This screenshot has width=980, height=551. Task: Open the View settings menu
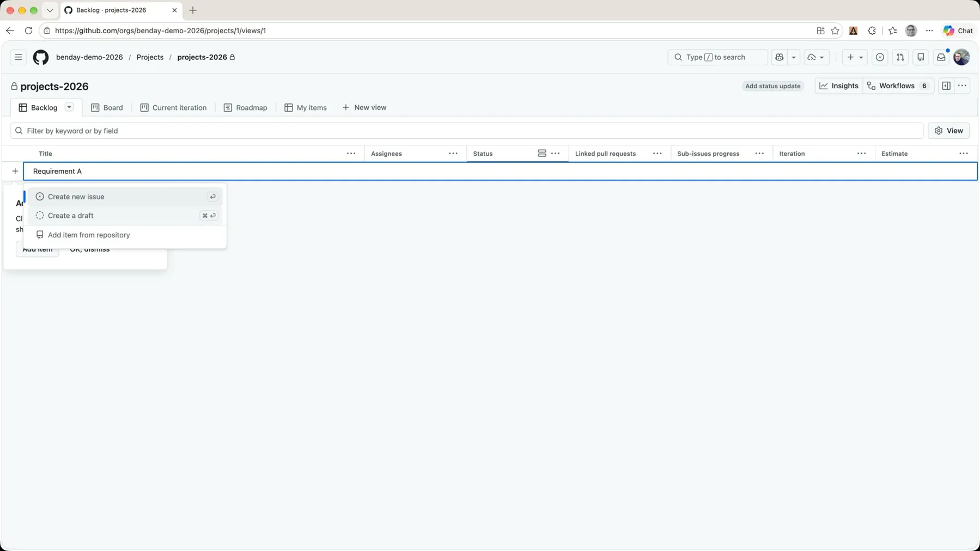pos(949,131)
